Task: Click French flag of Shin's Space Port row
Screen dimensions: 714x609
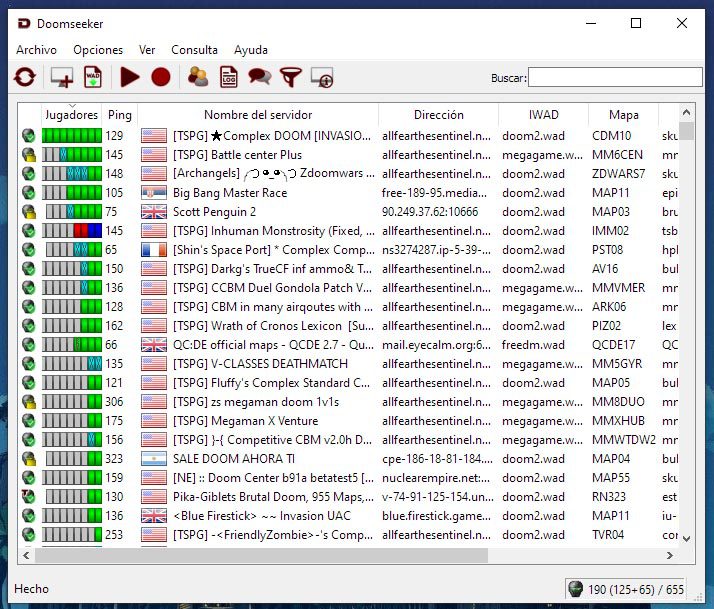Action: [154, 250]
